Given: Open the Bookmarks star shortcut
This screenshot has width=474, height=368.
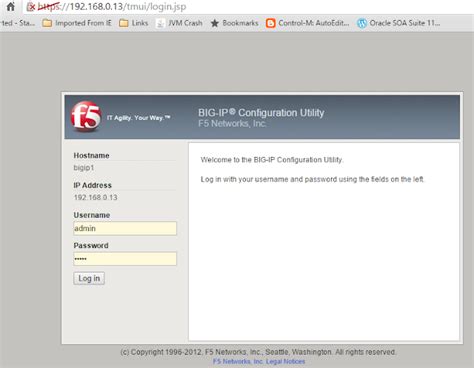Looking at the screenshot, I should [234, 23].
